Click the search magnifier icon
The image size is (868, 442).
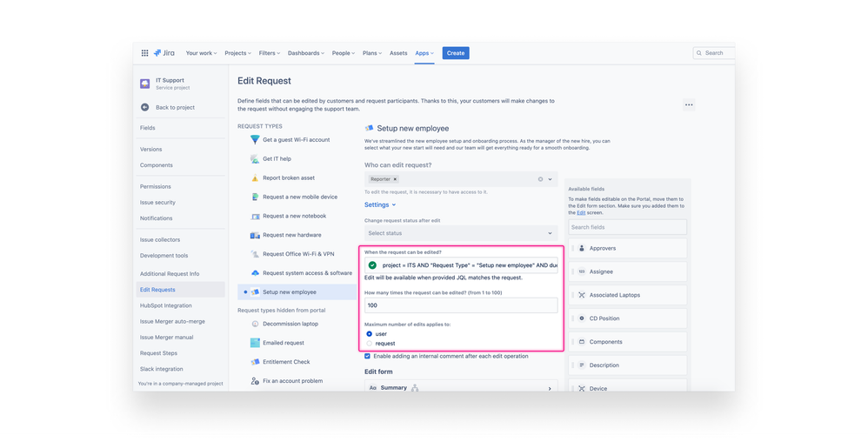click(699, 53)
